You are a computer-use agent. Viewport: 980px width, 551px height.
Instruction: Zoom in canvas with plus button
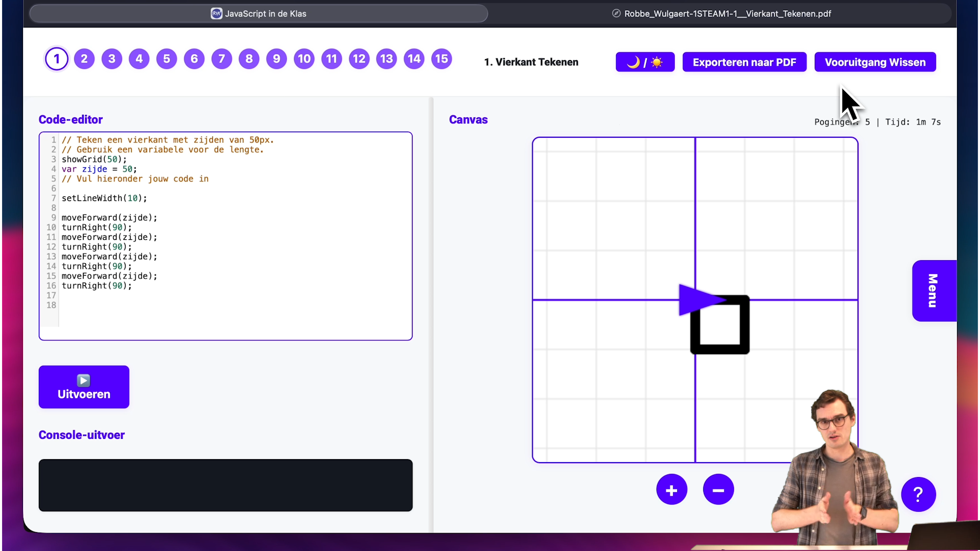(671, 490)
